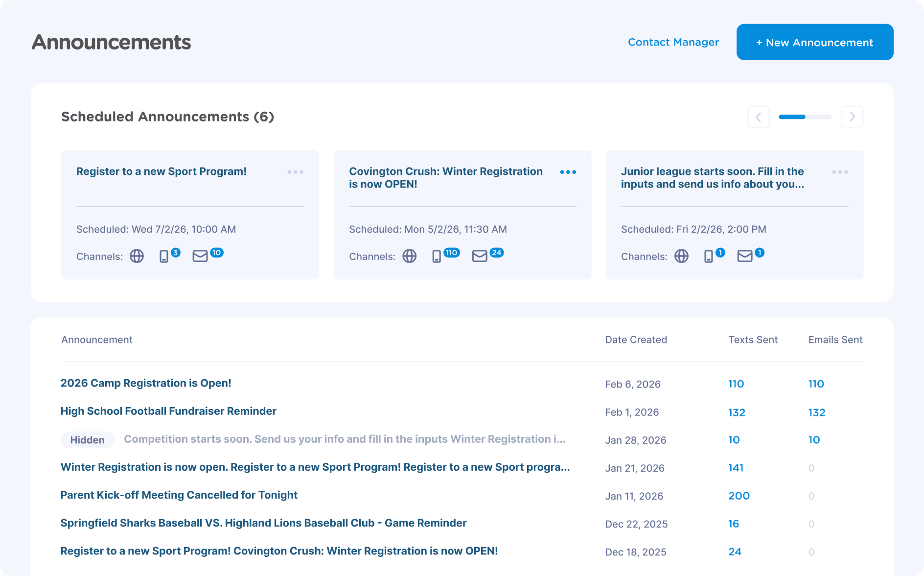Click texts sent 16 for Springfield Sharks row
The image size is (924, 576).
pyautogui.click(x=734, y=524)
